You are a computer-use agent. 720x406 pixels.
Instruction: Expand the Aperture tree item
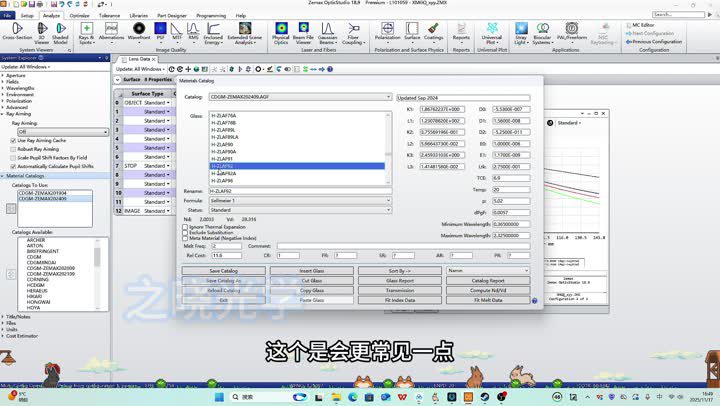[3, 75]
